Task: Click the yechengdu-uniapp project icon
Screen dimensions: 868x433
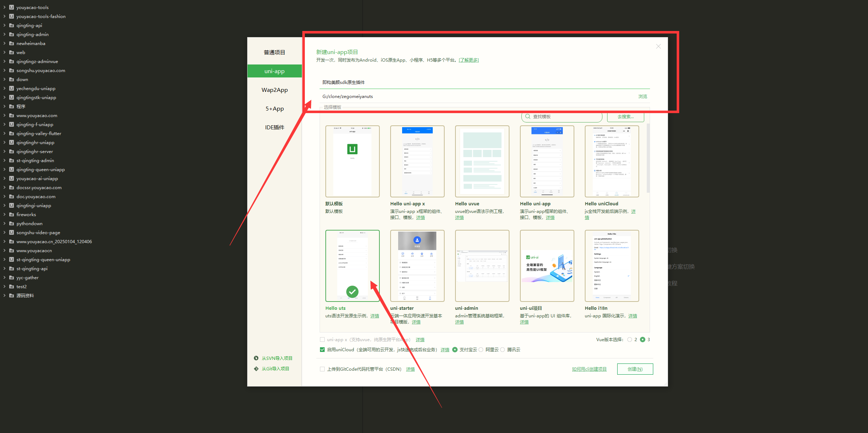Action: 12,88
